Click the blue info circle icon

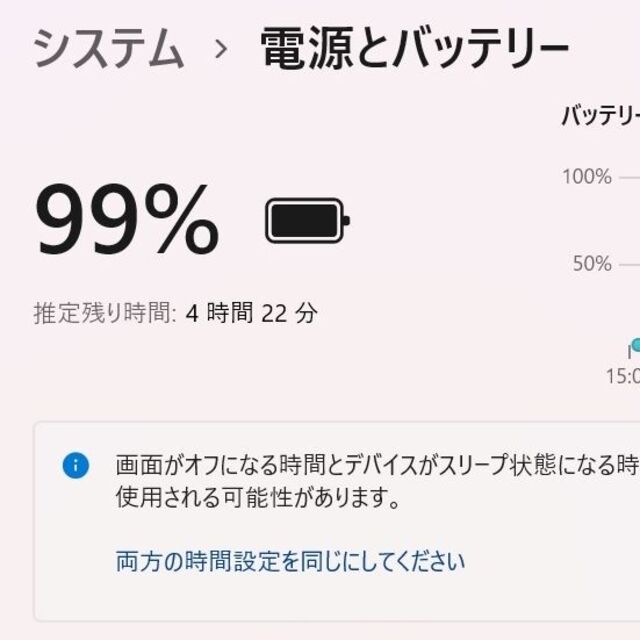[76, 466]
